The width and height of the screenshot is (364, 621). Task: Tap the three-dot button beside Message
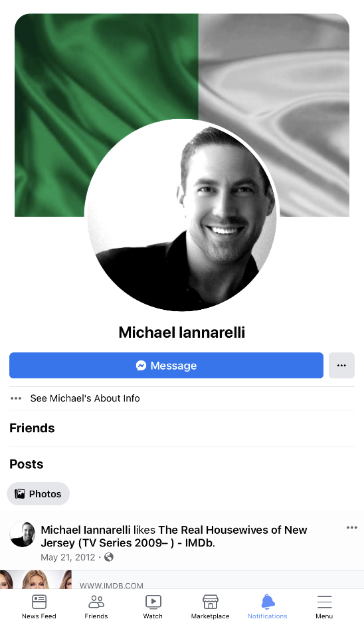pos(341,366)
